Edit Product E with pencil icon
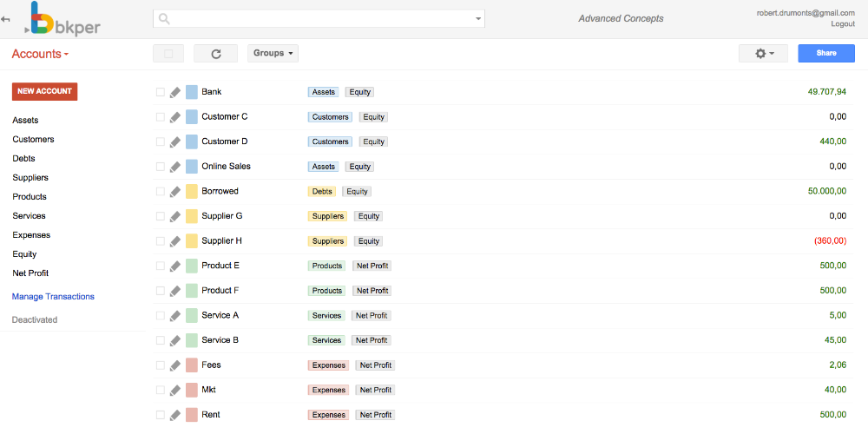The width and height of the screenshot is (868, 434). pos(175,266)
